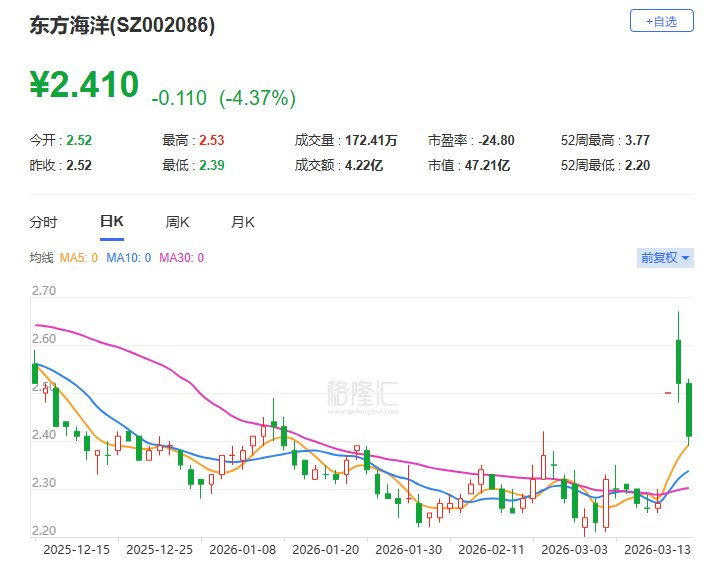
Task: Click the +自选 add to watchlist button
Action: (661, 20)
